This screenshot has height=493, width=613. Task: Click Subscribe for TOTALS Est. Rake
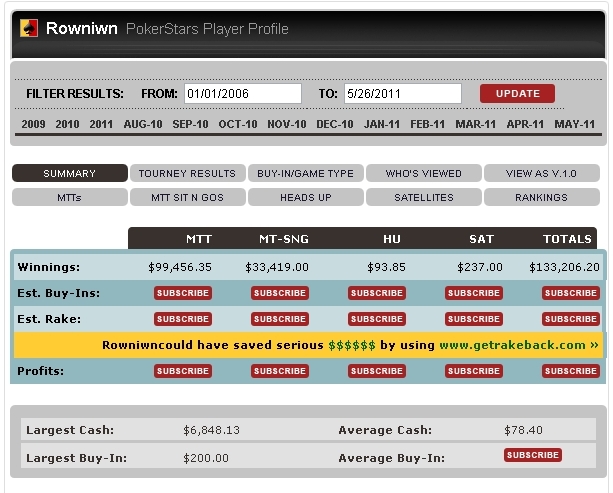tap(571, 319)
